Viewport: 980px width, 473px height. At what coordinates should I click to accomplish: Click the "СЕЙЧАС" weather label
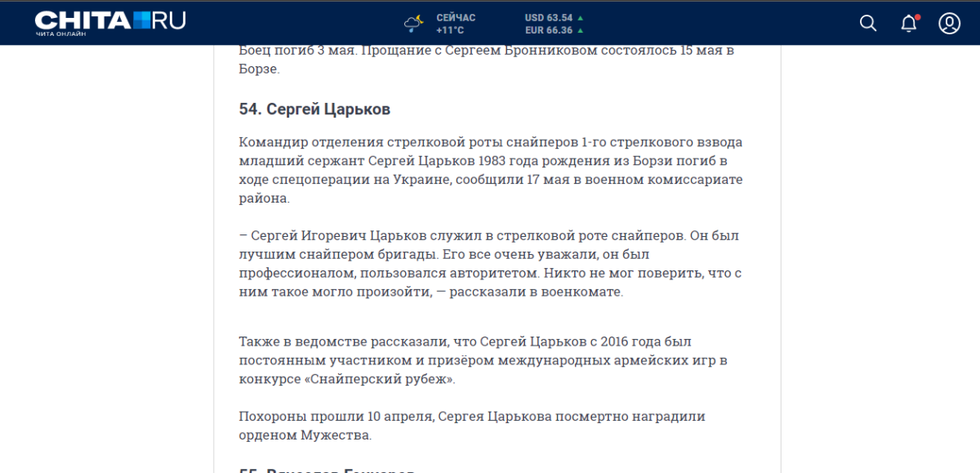click(456, 17)
